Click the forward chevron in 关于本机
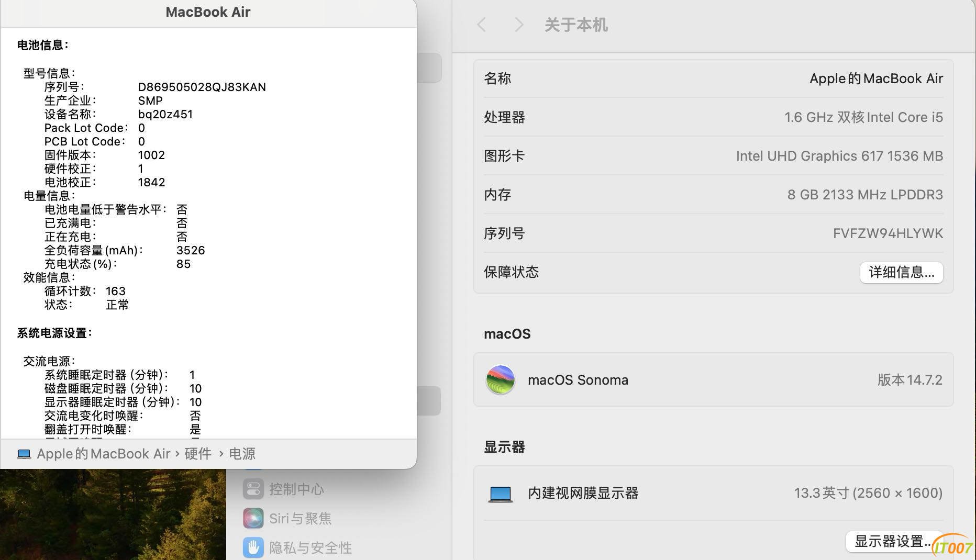This screenshot has width=976, height=560. (518, 25)
